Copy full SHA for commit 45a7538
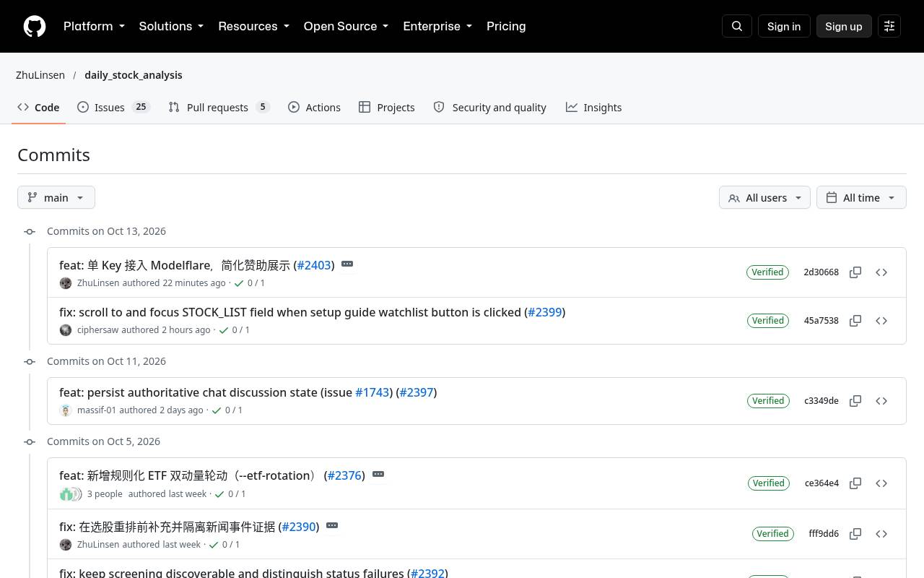Viewport: 924px width, 578px height. click(855, 321)
